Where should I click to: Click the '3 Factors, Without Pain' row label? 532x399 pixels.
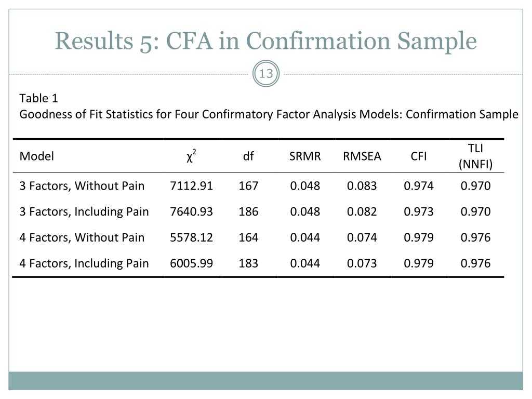(82, 186)
